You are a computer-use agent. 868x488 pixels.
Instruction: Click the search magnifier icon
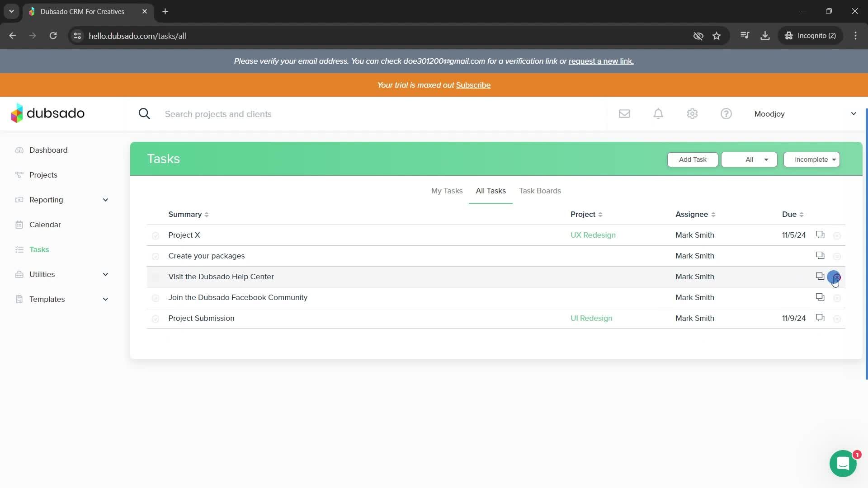pos(144,114)
